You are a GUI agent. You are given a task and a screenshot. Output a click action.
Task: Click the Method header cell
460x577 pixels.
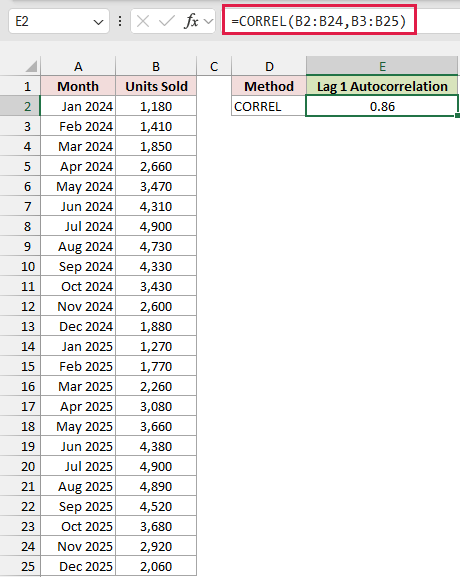click(269, 86)
